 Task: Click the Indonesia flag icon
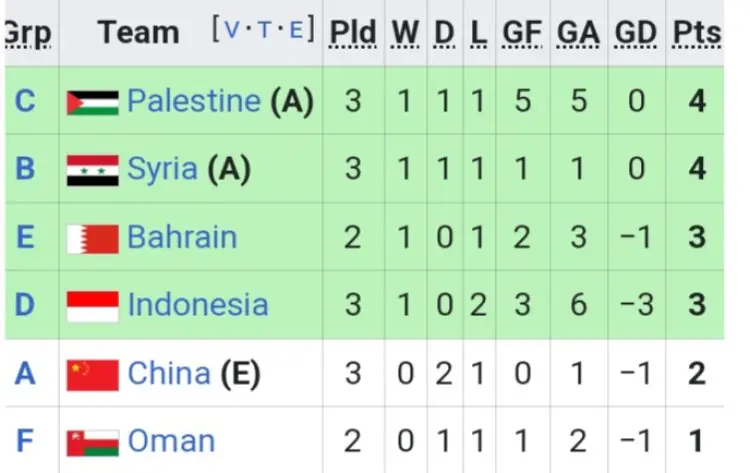click(x=93, y=307)
